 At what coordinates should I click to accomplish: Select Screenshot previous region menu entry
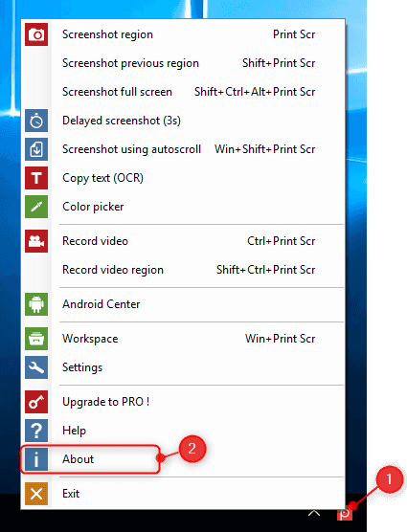(183, 63)
